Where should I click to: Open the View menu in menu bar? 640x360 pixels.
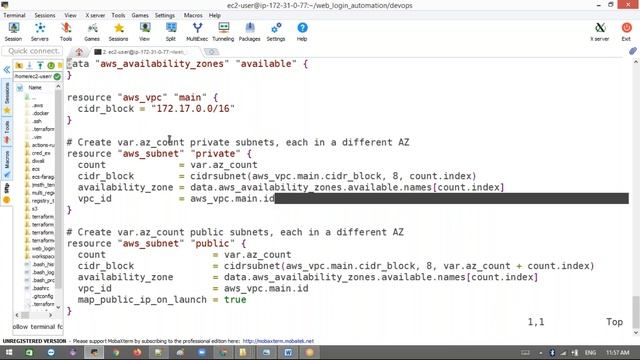(x=70, y=15)
